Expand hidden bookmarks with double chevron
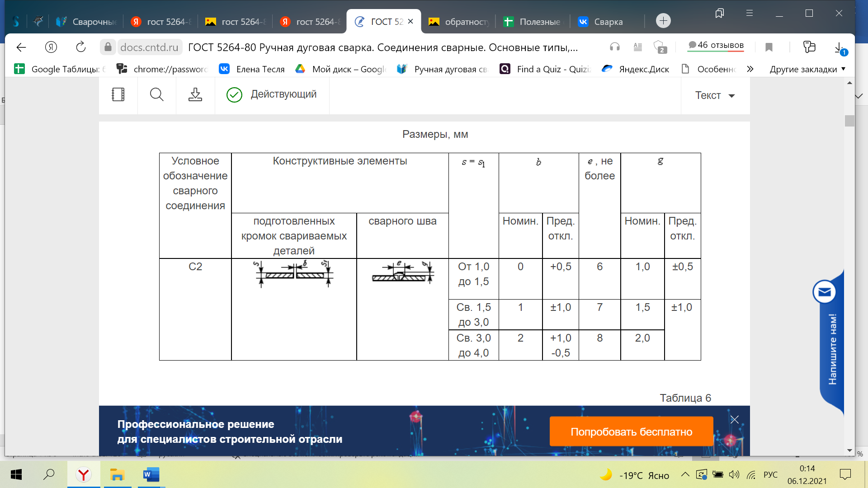This screenshot has width=868, height=488. point(750,69)
